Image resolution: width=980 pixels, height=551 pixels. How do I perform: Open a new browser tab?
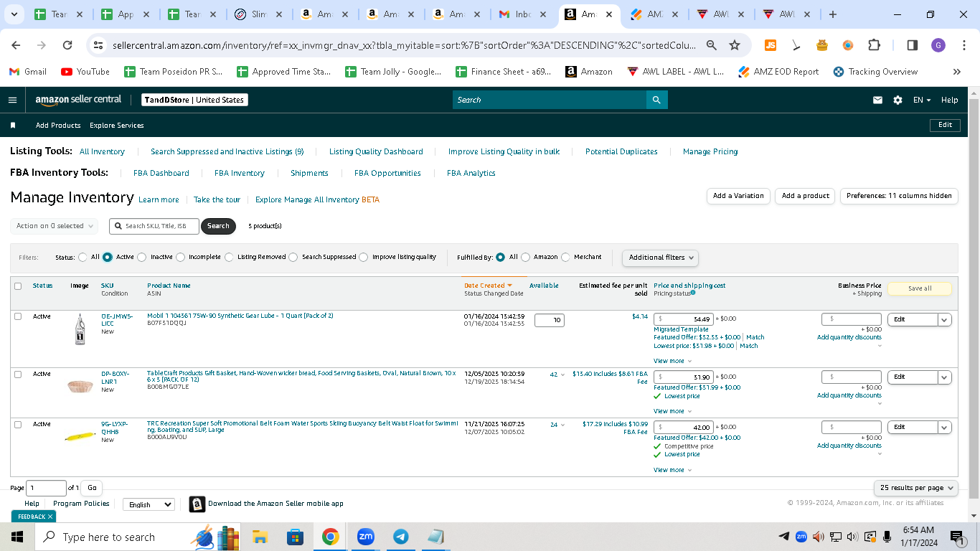(x=833, y=14)
